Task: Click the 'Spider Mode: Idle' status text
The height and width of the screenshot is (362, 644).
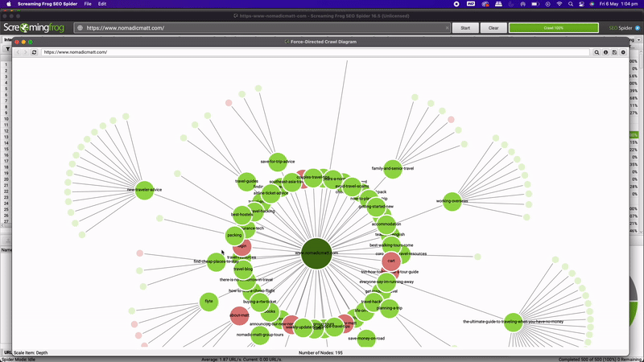Action: [x=18, y=359]
